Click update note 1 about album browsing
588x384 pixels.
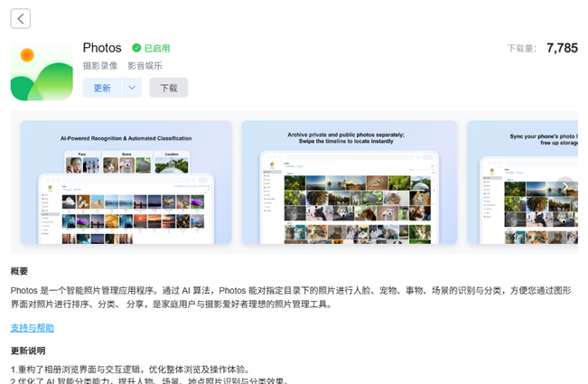(x=130, y=370)
